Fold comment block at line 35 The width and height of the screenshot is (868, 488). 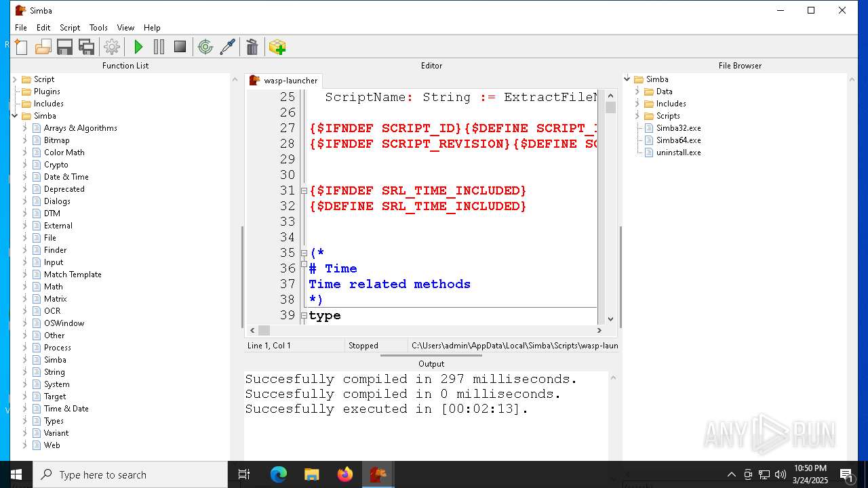click(x=304, y=253)
